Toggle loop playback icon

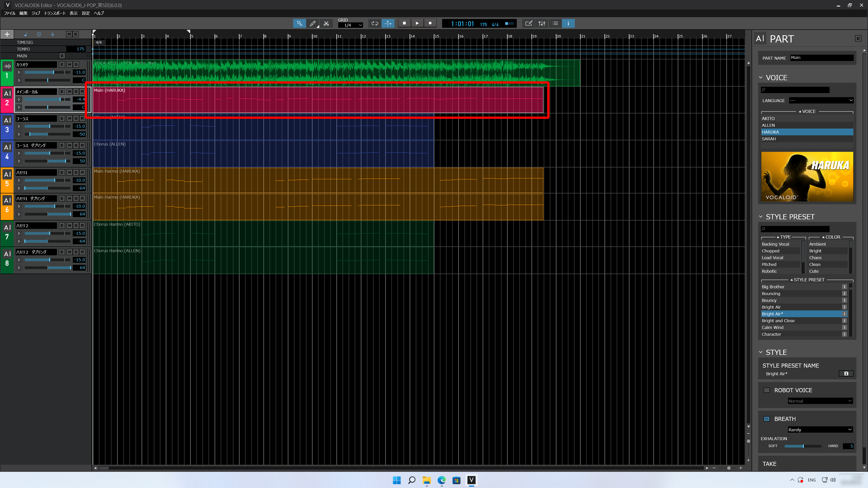[x=374, y=23]
